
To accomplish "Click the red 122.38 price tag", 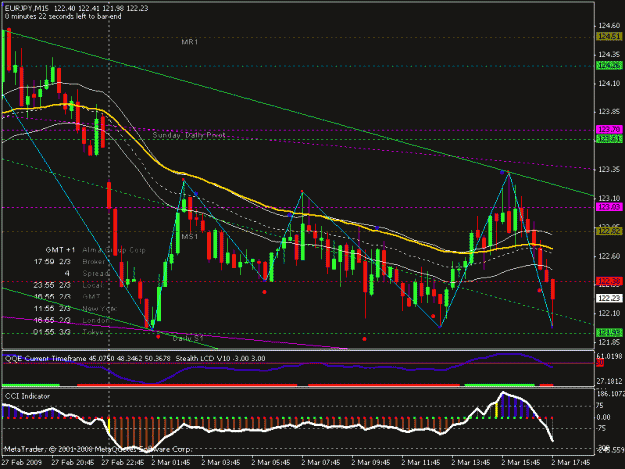I will coord(609,281).
